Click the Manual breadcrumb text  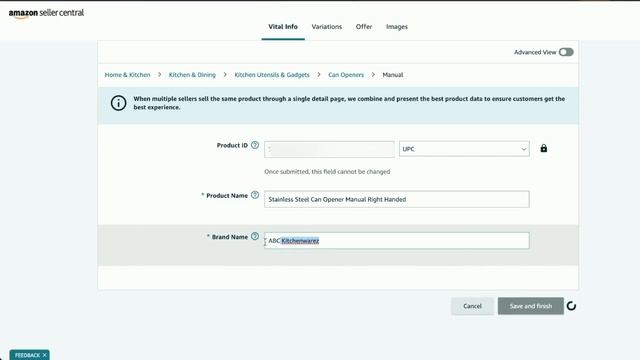pos(393,75)
